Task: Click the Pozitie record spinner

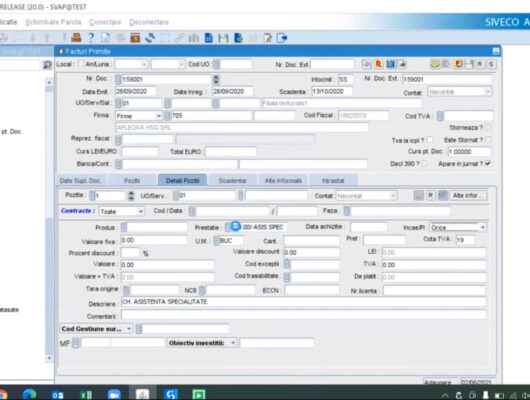Action: click(131, 196)
